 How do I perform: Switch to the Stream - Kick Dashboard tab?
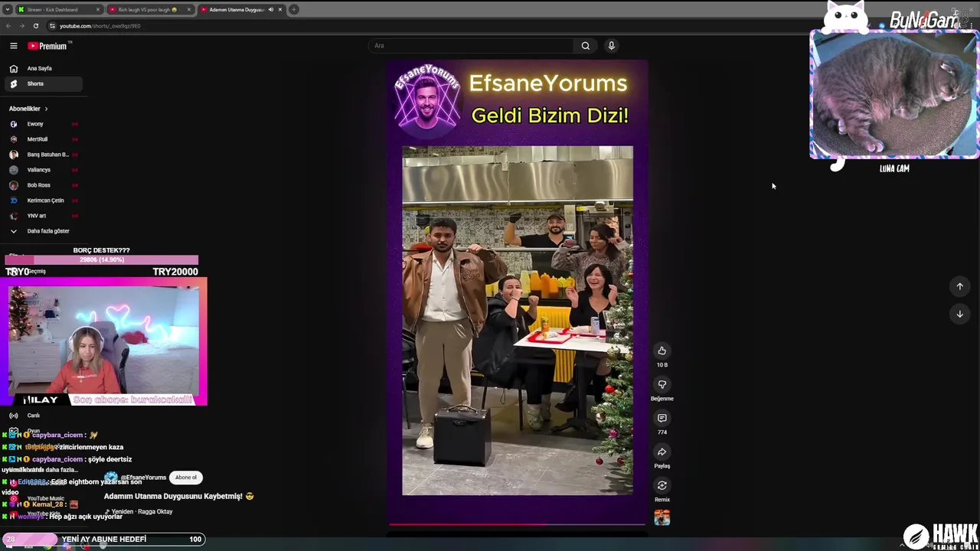[x=59, y=10]
